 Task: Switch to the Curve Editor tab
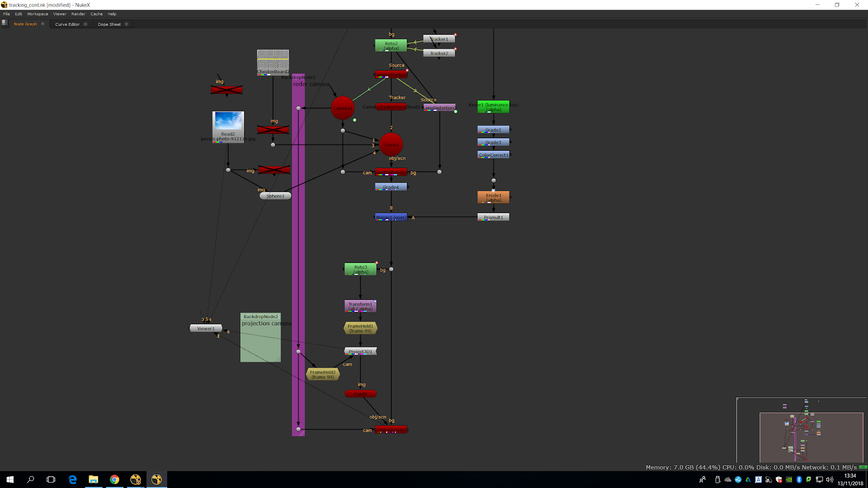coord(67,24)
